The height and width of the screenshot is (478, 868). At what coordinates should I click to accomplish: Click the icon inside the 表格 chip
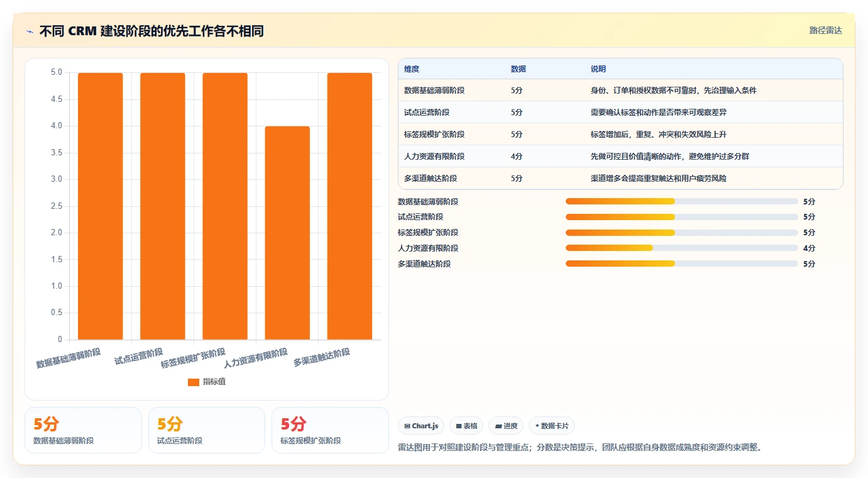(x=459, y=426)
